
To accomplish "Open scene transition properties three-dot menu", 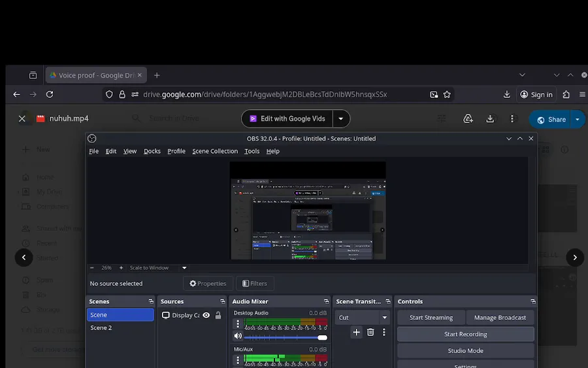I will 384,332.
